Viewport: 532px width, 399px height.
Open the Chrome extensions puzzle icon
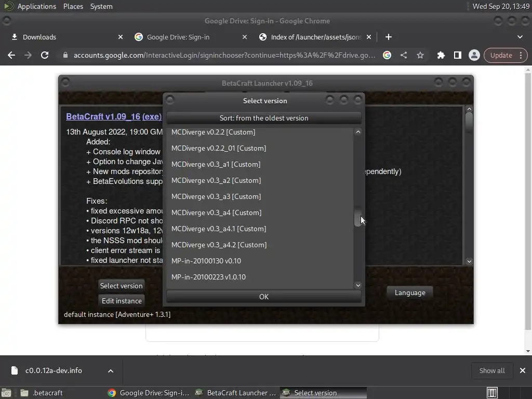point(441,55)
